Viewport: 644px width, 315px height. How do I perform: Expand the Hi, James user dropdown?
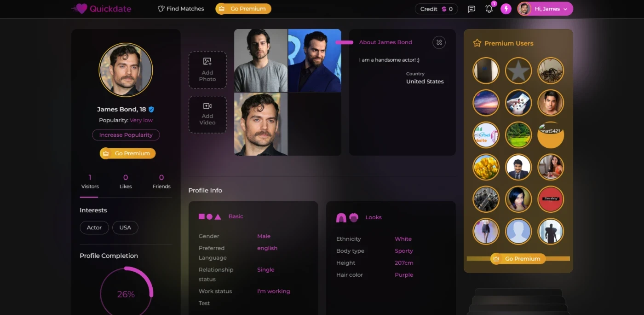click(x=545, y=9)
